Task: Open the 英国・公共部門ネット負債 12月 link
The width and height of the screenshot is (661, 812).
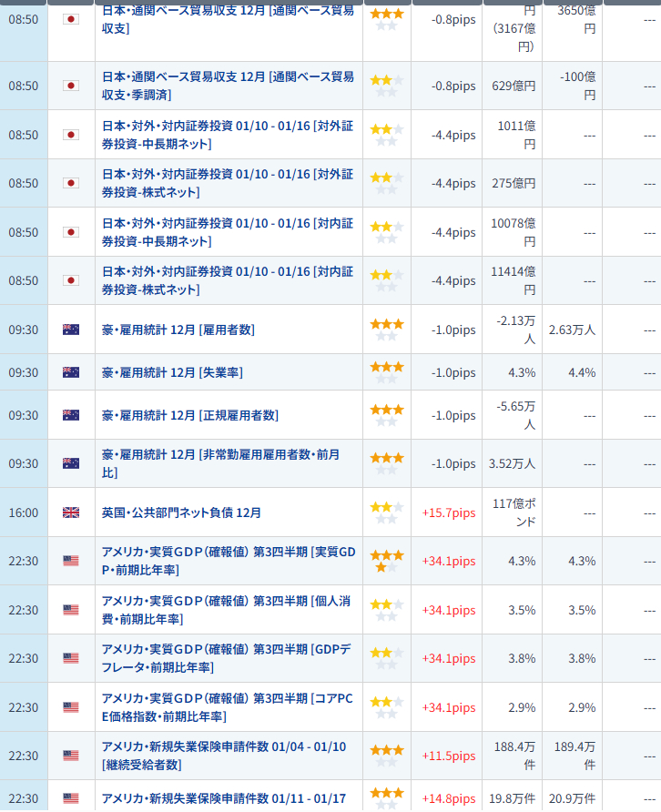Action: (181, 513)
